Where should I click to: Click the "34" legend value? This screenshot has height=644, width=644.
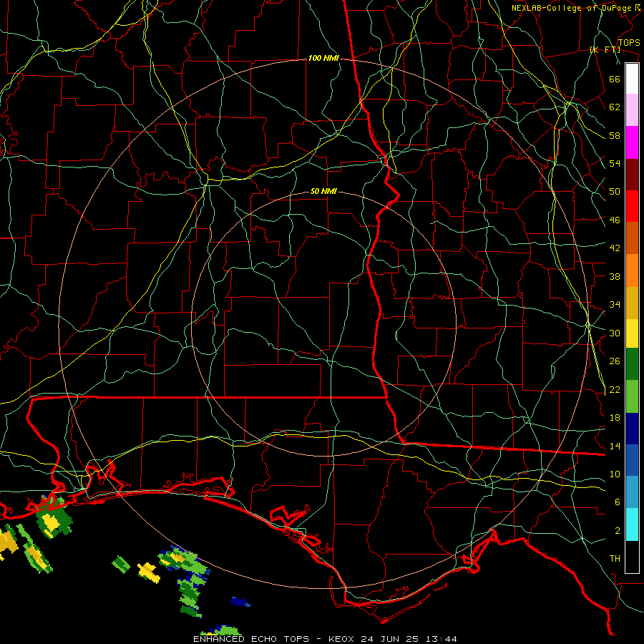(615, 305)
